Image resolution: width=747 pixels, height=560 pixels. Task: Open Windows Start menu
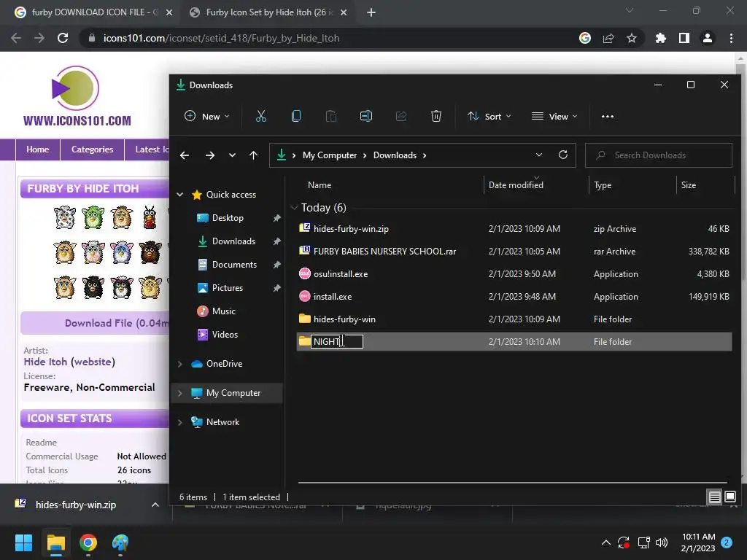point(23,542)
